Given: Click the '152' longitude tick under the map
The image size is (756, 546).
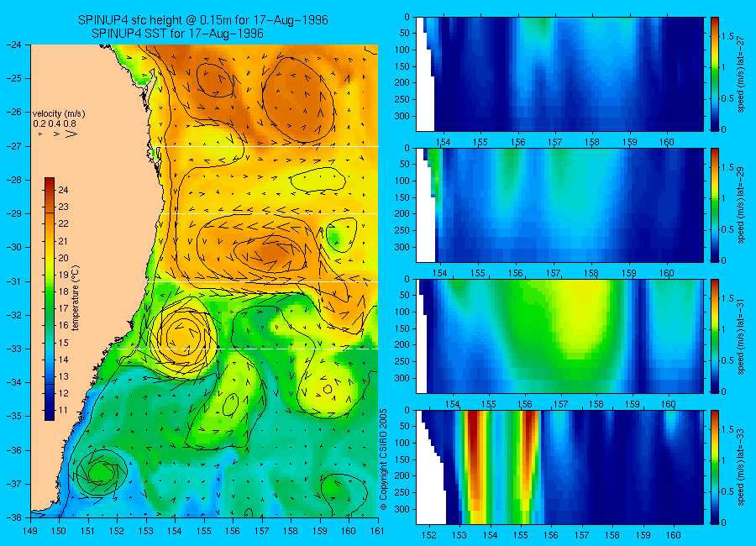Looking at the screenshot, I should point(117,531).
